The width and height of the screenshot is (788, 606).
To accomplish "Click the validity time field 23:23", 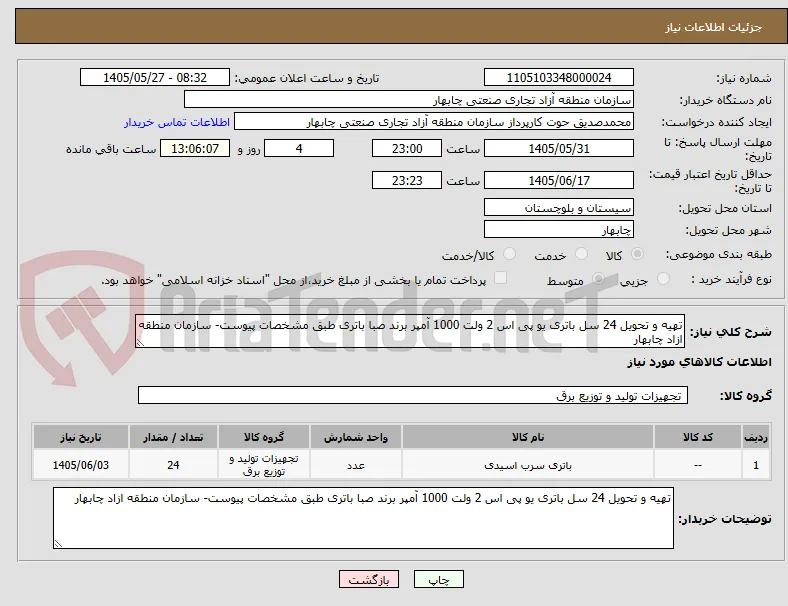I will point(407,180).
